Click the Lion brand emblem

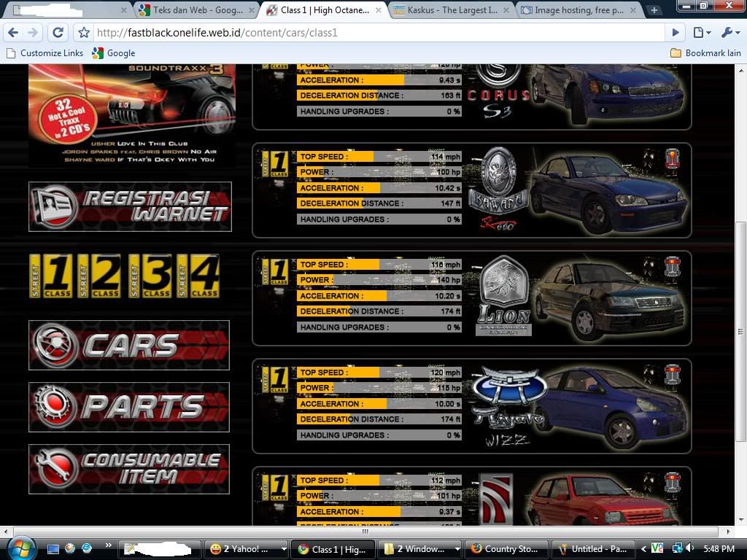point(504,296)
